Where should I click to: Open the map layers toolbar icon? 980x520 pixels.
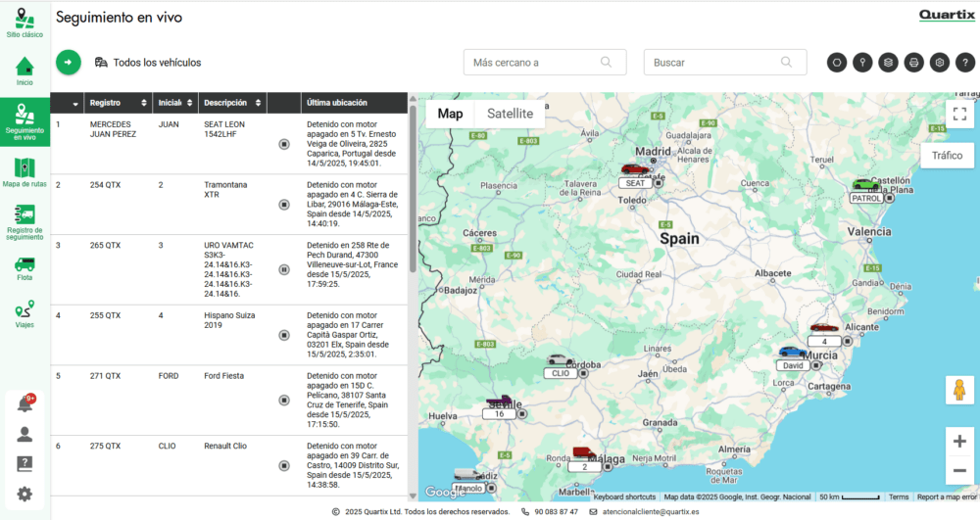[888, 63]
